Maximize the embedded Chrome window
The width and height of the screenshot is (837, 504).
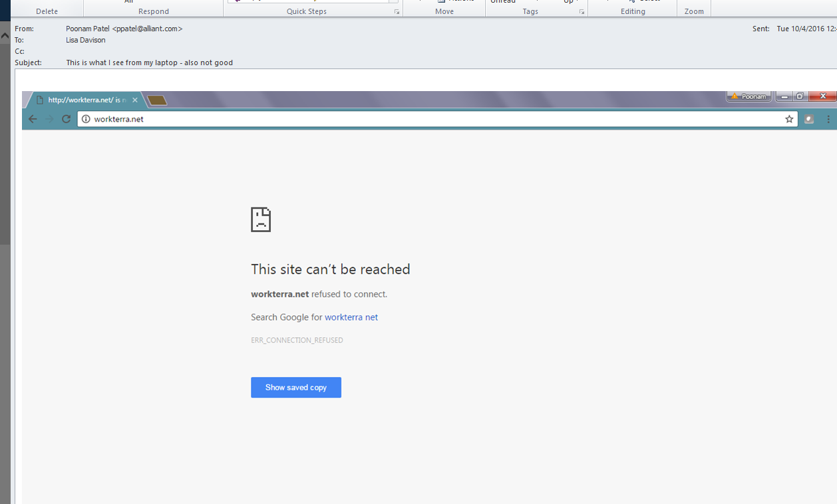pyautogui.click(x=800, y=96)
